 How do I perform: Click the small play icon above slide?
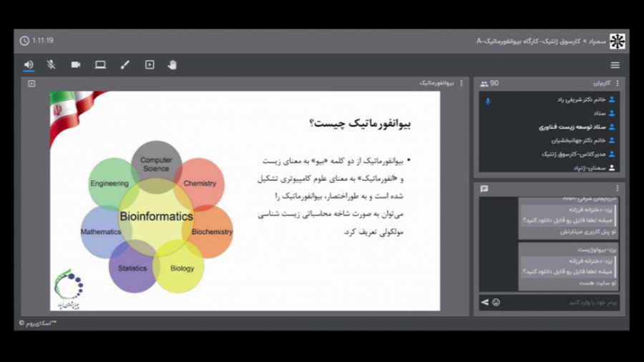pos(31,84)
